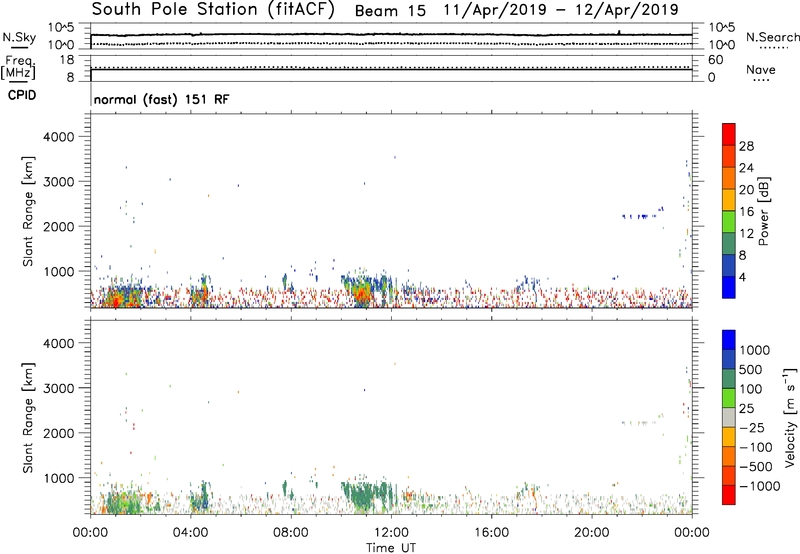Click the "28" label on power colorbar

coord(746,146)
